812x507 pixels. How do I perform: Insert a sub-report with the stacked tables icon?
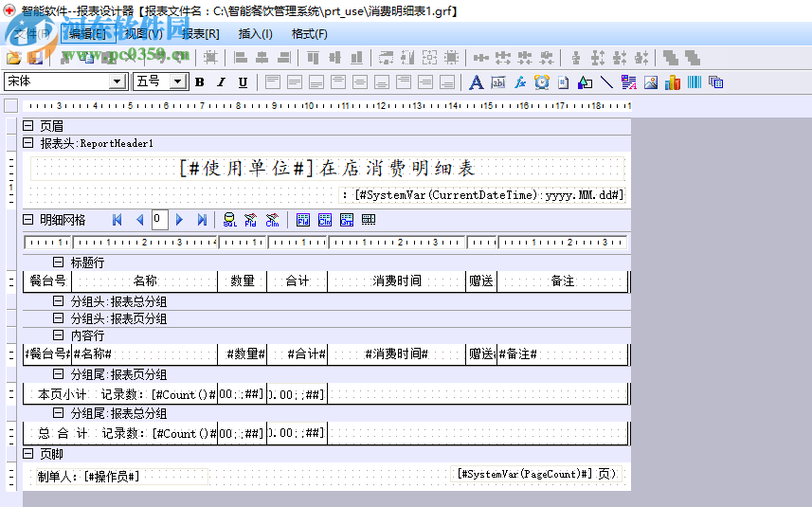point(715,82)
